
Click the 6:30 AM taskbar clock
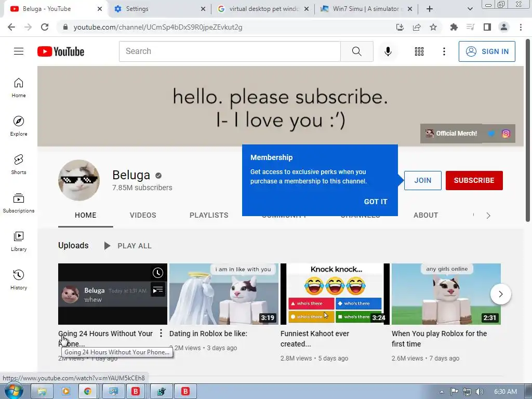coord(505,392)
